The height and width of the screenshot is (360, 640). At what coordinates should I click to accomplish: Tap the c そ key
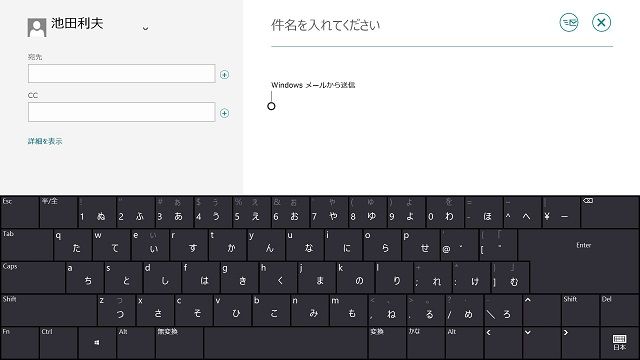tap(193, 310)
